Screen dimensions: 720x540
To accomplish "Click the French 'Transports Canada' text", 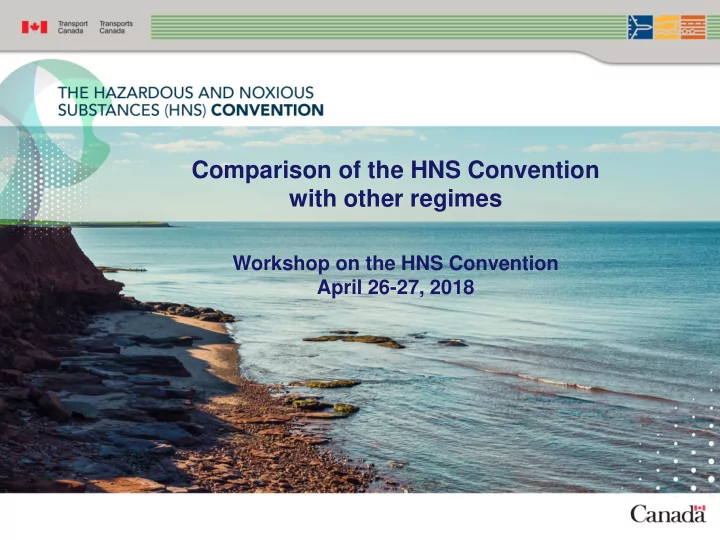I will (x=116, y=27).
